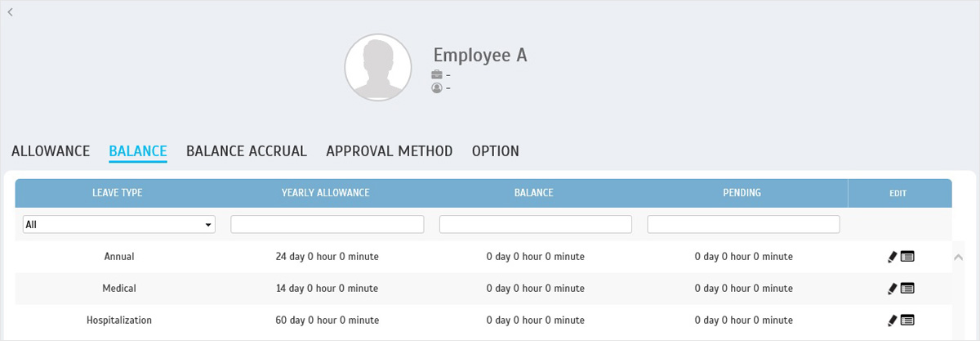This screenshot has width=980, height=341.
Task: Open the BALANCE ACCRUAL tab
Action: point(247,151)
